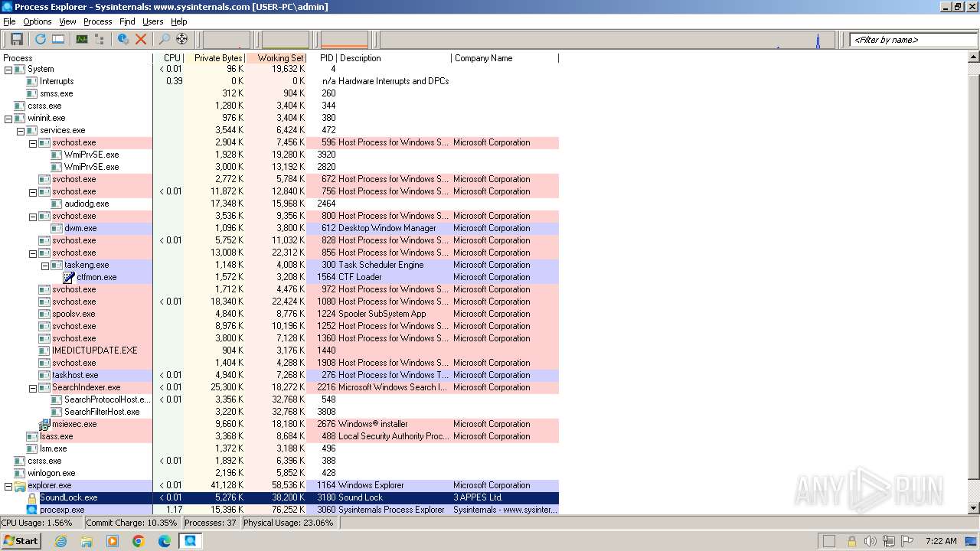Open the Options menu
Image resolution: width=980 pixels, height=551 pixels.
(37, 21)
